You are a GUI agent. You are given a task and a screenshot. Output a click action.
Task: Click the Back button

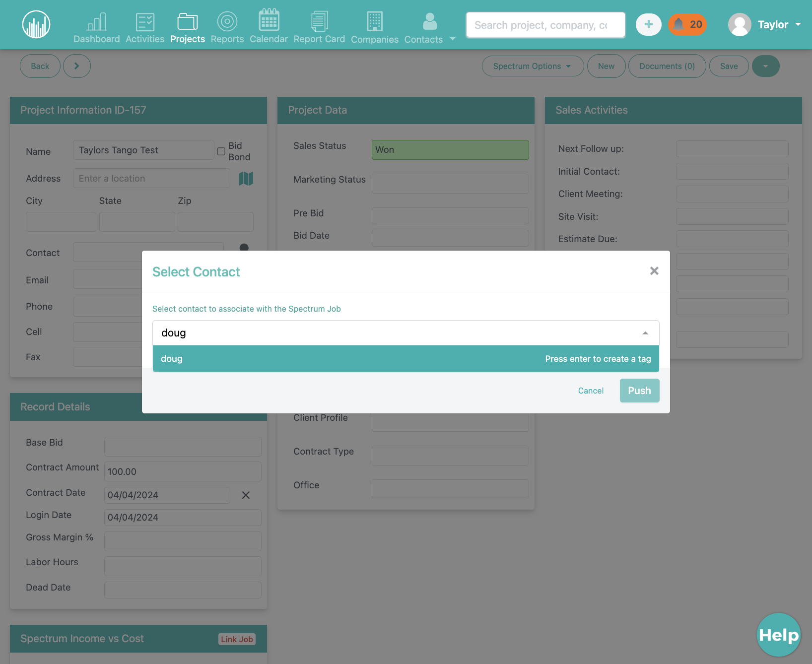point(40,66)
